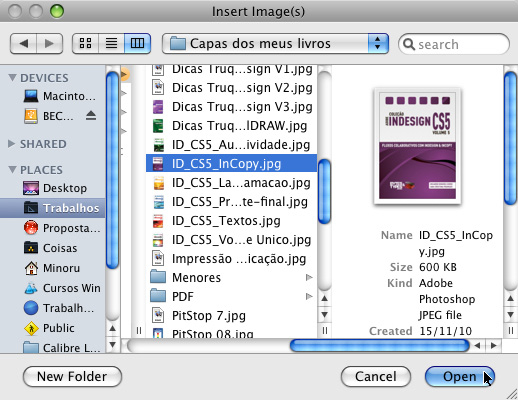Go back to previous folder
This screenshot has width=518, height=400.
pyautogui.click(x=23, y=44)
